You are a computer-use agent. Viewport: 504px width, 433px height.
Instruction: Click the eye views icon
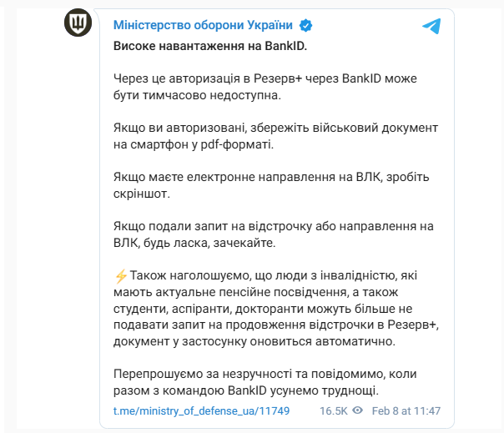pos(358,411)
